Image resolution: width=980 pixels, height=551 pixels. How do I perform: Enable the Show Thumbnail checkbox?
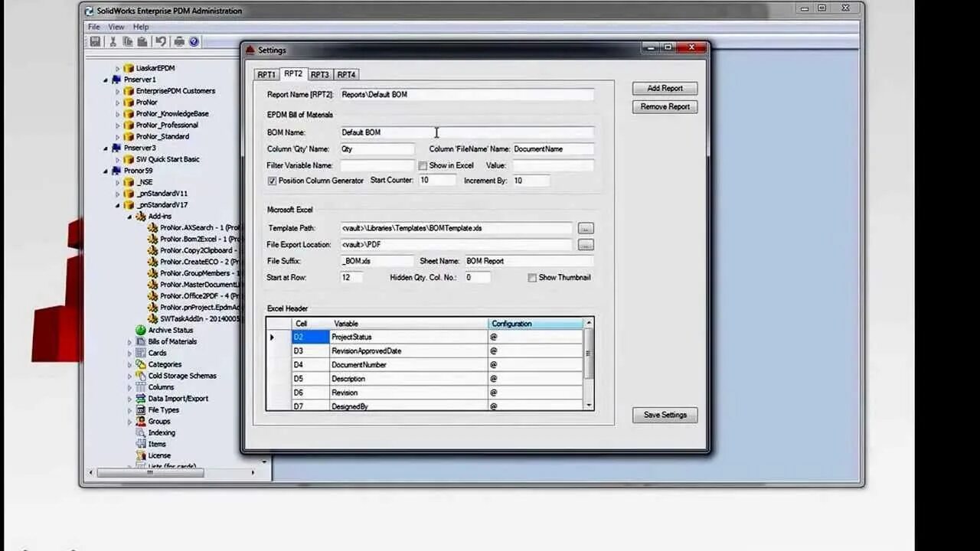(x=532, y=278)
